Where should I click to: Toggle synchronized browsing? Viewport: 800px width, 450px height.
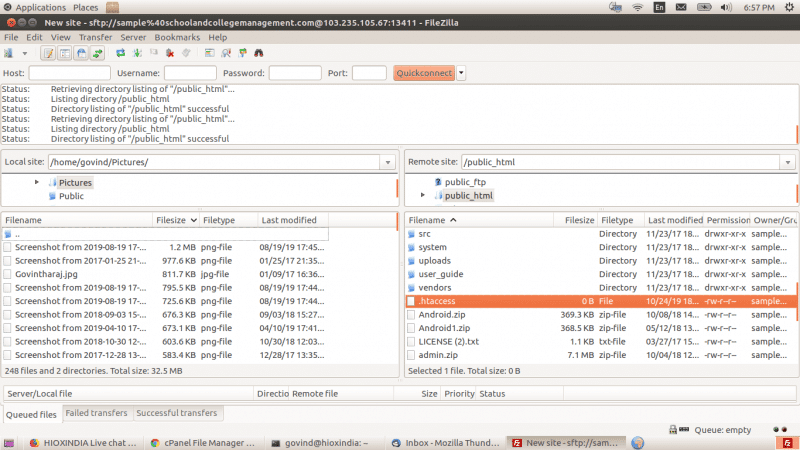(242, 53)
